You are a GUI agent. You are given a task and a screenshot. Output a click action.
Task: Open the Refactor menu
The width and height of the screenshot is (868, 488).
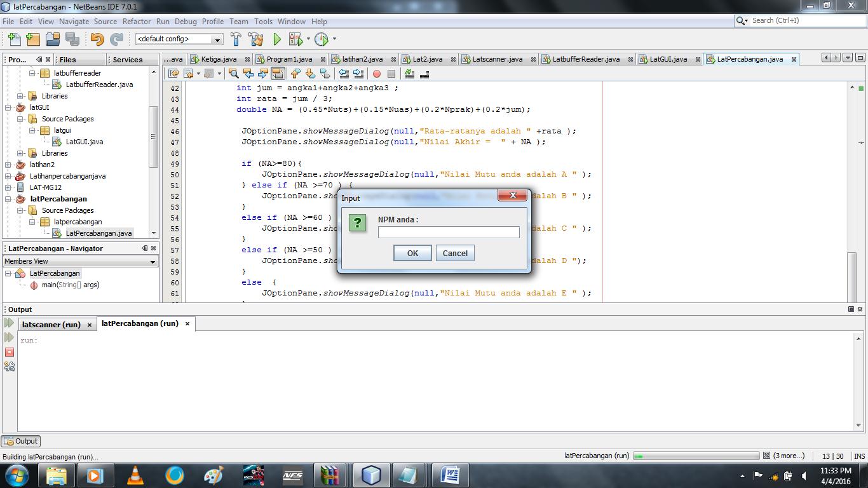pyautogui.click(x=137, y=21)
